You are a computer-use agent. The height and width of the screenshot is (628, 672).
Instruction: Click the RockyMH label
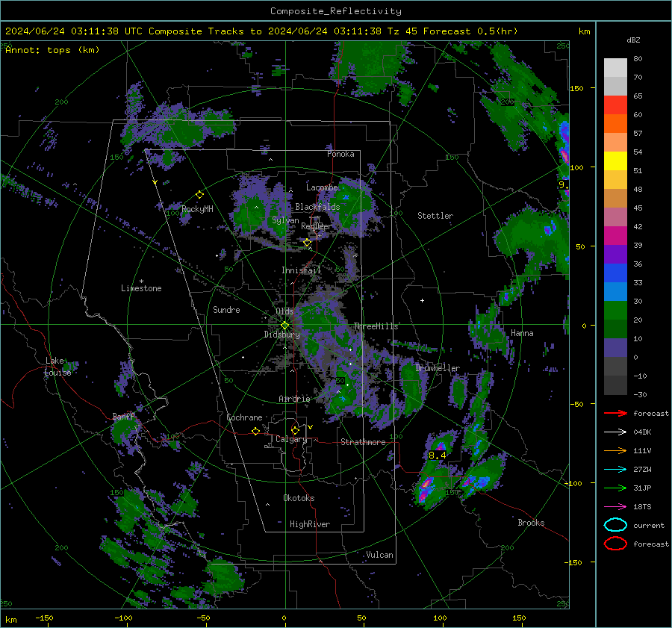click(x=197, y=209)
